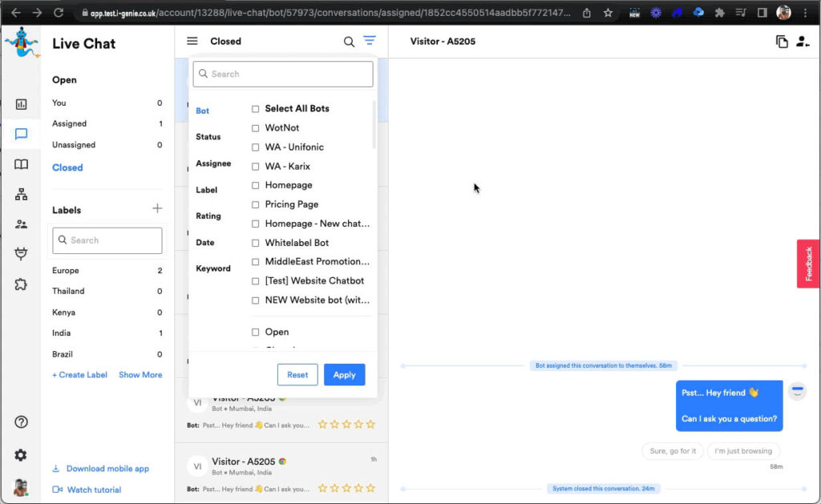Click the filter search input field
This screenshot has height=504, width=821.
coord(283,74)
